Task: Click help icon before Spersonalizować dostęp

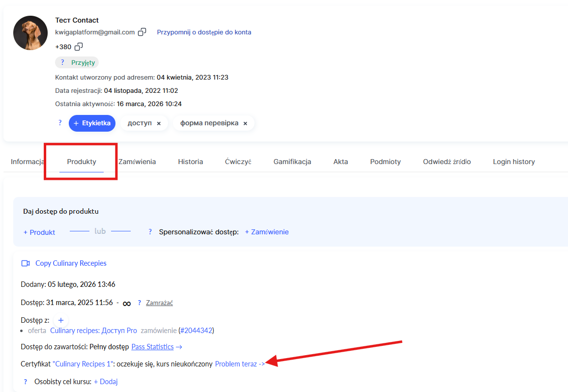Action: (x=150, y=232)
